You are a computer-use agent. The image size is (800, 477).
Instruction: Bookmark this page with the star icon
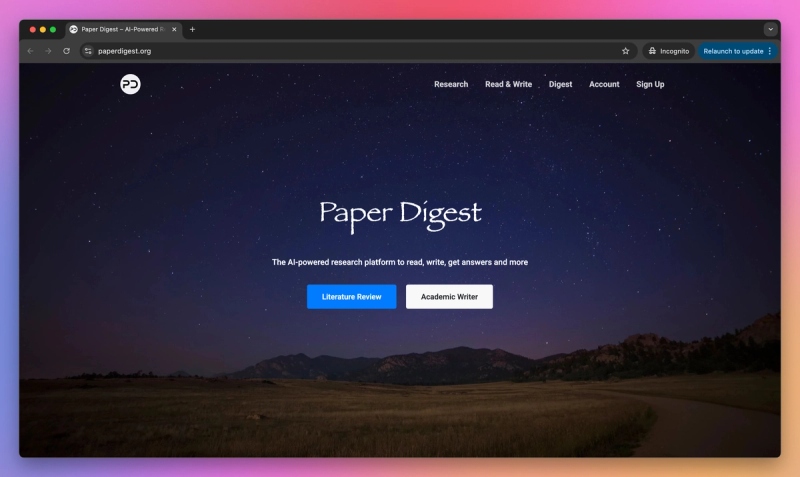626,51
